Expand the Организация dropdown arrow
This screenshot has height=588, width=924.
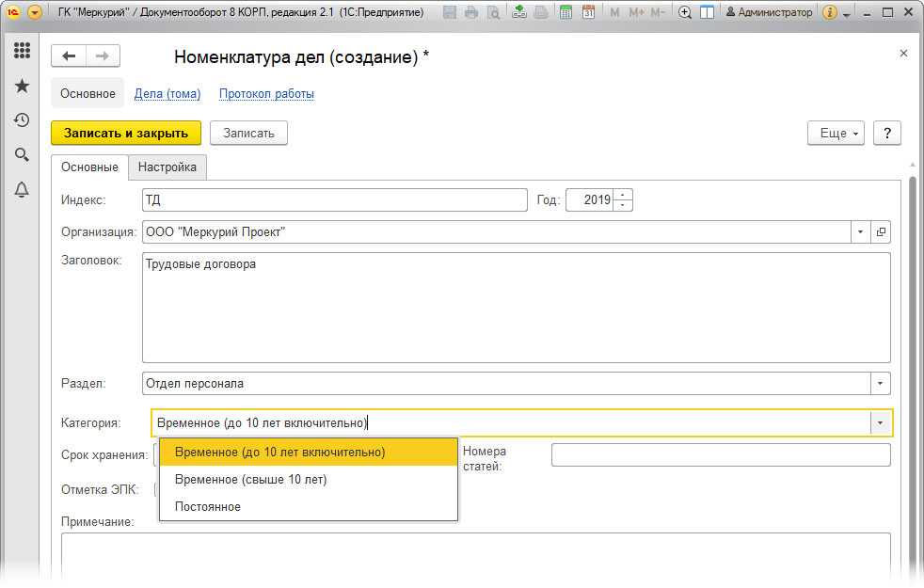[861, 231]
